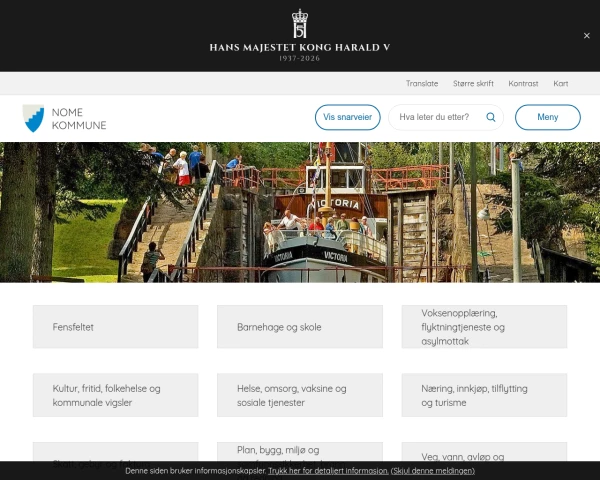Click the Victoria boat hero image
Screen dimensions: 600x480
coord(300,212)
